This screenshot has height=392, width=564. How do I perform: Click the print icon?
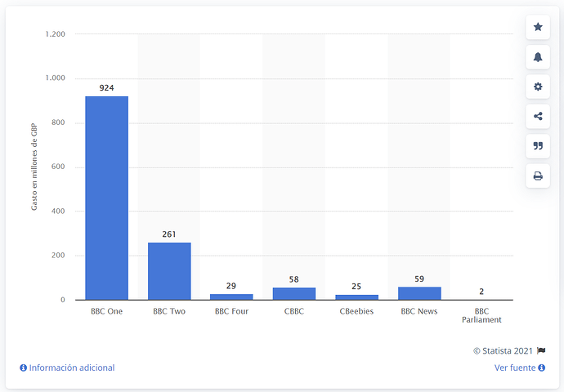click(538, 176)
